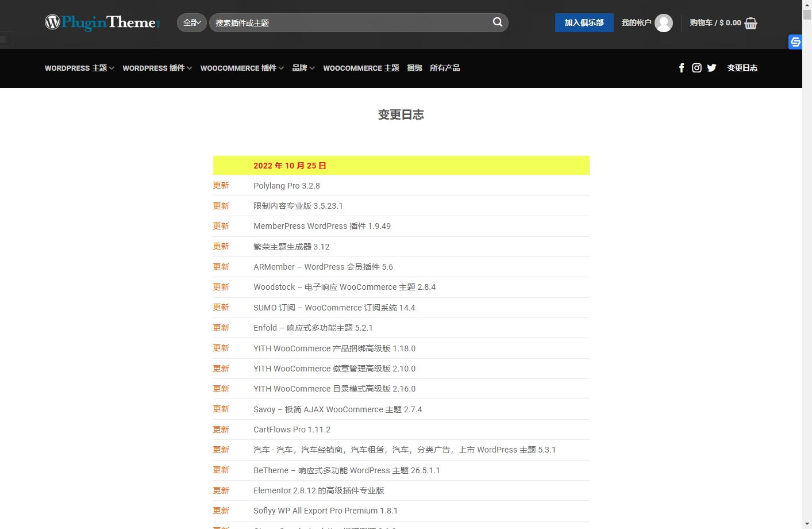Open YITH WooCommerce 徽章管理高级版 2.10.0
812x529 pixels.
334,369
